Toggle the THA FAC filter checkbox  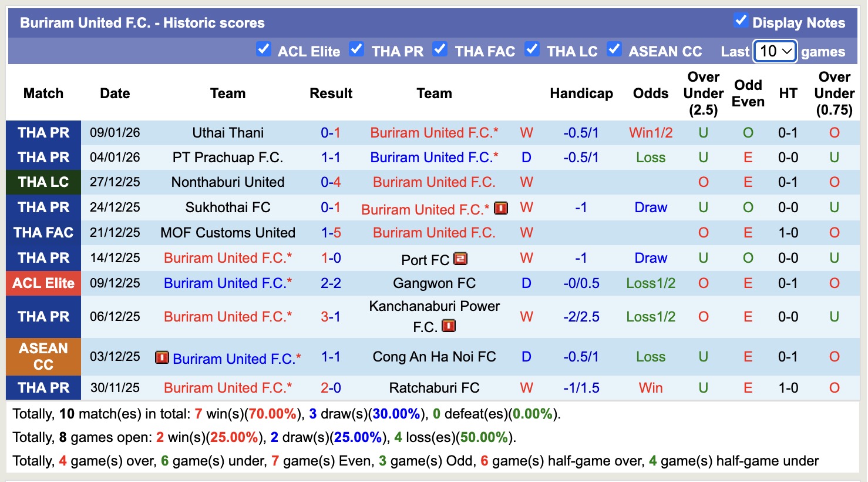pos(440,50)
